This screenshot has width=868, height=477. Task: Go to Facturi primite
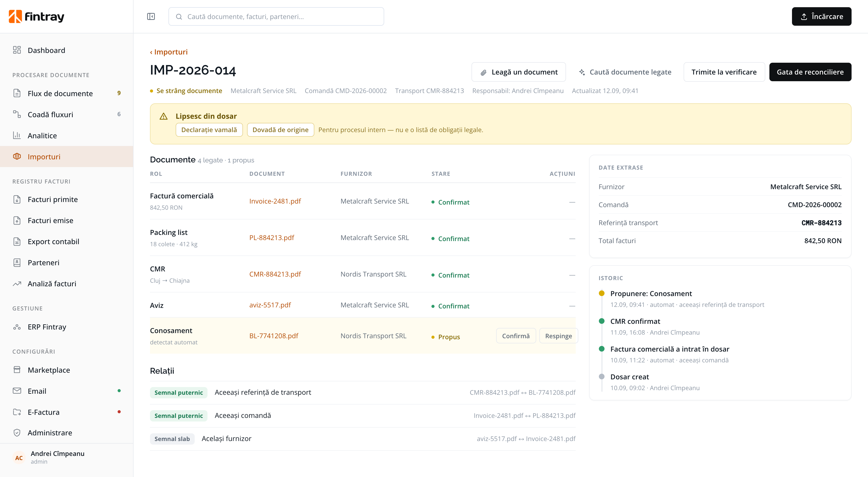tap(66, 199)
